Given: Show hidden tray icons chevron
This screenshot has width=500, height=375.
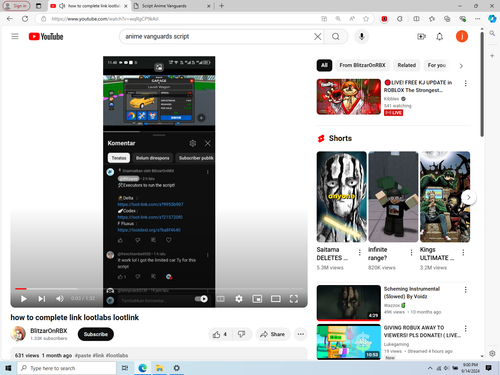Looking at the screenshot, I should [430, 368].
